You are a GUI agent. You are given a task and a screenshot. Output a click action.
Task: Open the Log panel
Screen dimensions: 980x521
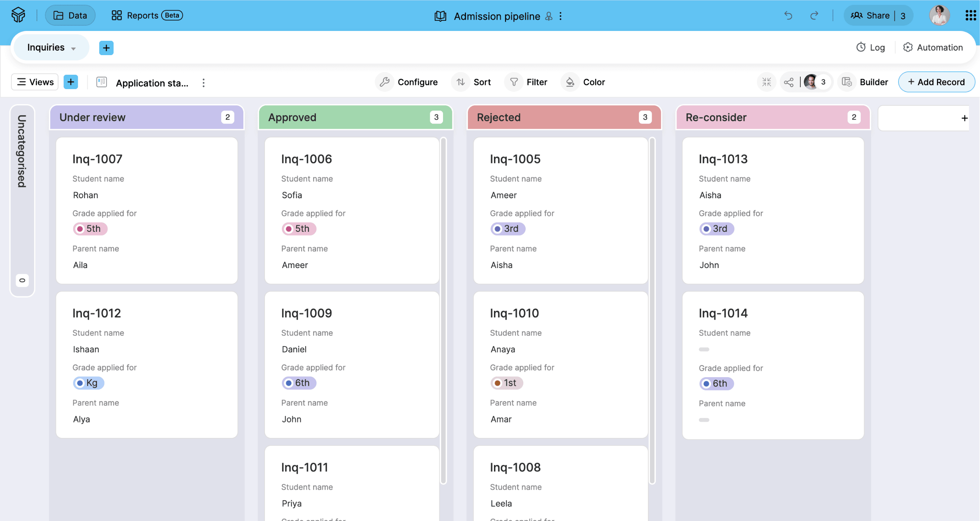coord(871,47)
